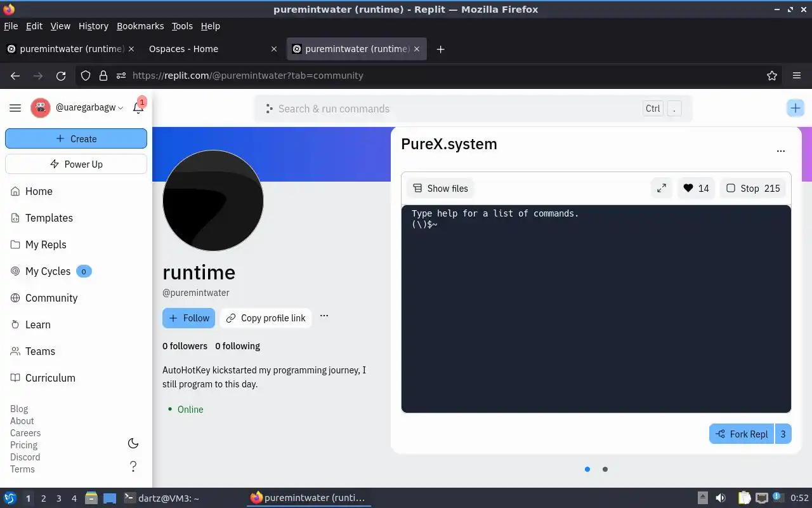This screenshot has height=508, width=812.
Task: Open the Bookmarks menu
Action: click(140, 26)
